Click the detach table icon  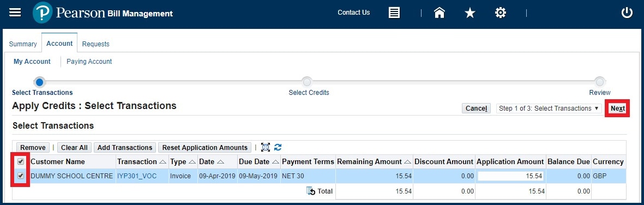point(266,148)
